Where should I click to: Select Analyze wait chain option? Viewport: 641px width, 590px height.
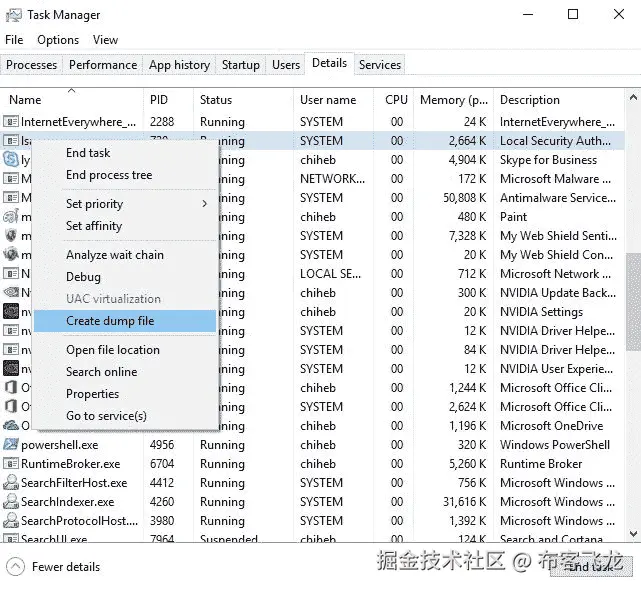[x=115, y=255]
